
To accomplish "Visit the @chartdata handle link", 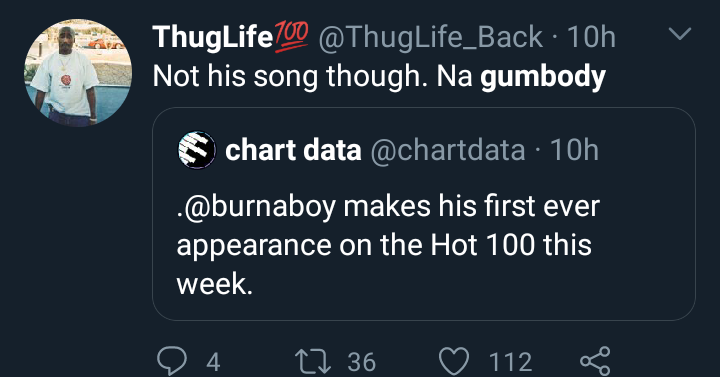I will 447,150.
